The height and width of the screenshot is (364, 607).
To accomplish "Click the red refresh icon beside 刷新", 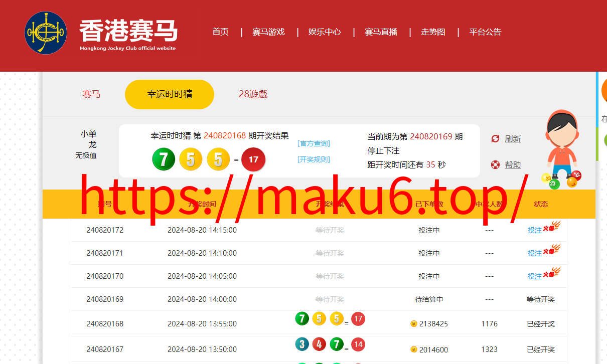I will pyautogui.click(x=495, y=138).
